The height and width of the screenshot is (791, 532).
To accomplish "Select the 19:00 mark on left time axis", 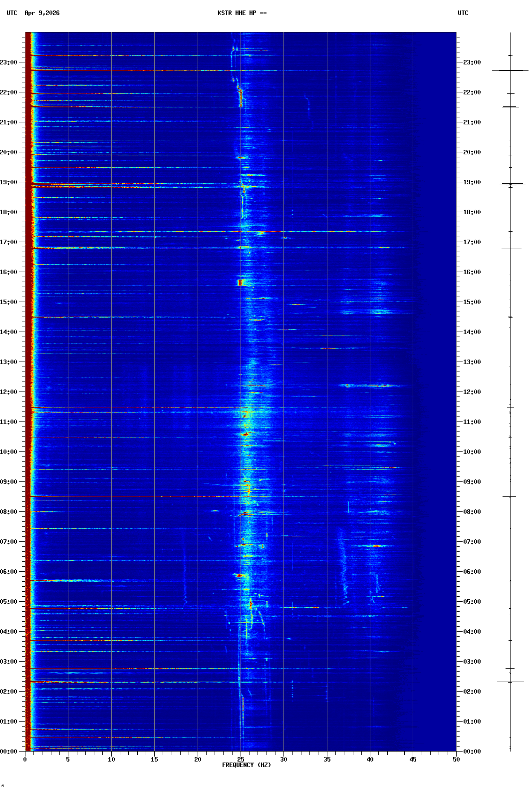I will [x=9, y=182].
